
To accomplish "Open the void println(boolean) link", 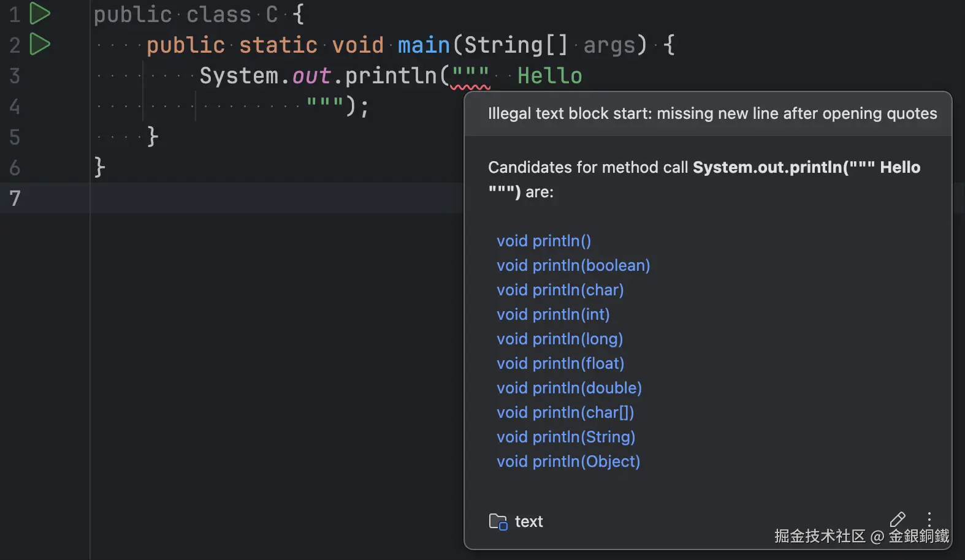I will point(573,265).
